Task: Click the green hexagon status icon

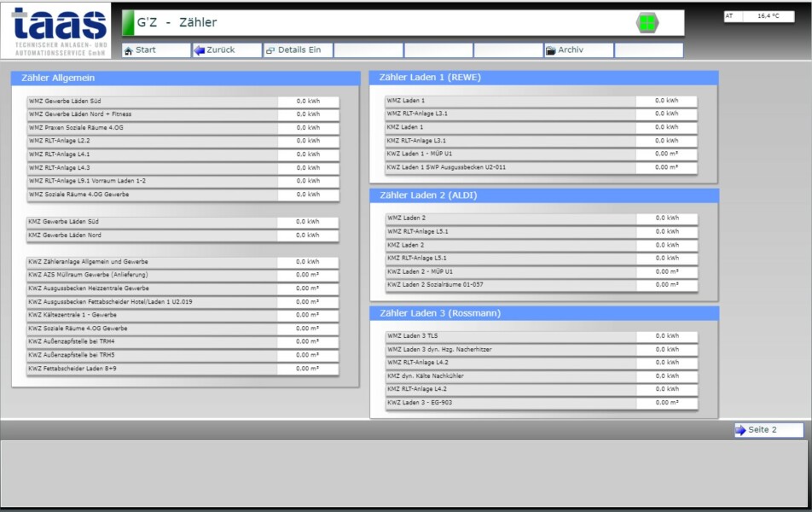Action: tap(647, 23)
